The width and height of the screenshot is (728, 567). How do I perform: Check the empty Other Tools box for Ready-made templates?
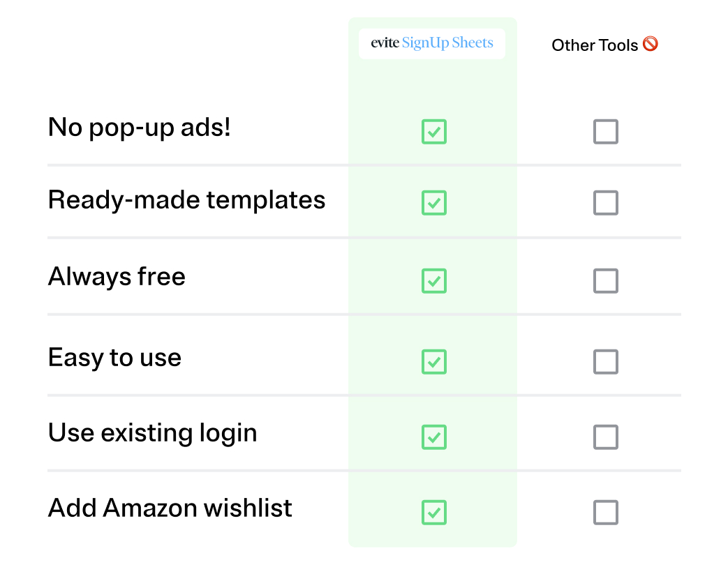click(606, 203)
